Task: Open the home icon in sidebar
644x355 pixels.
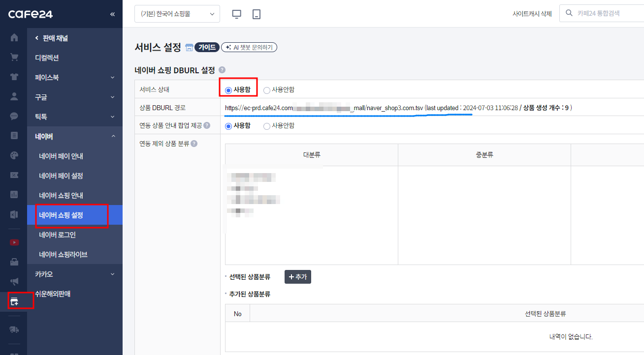Action: [x=14, y=37]
